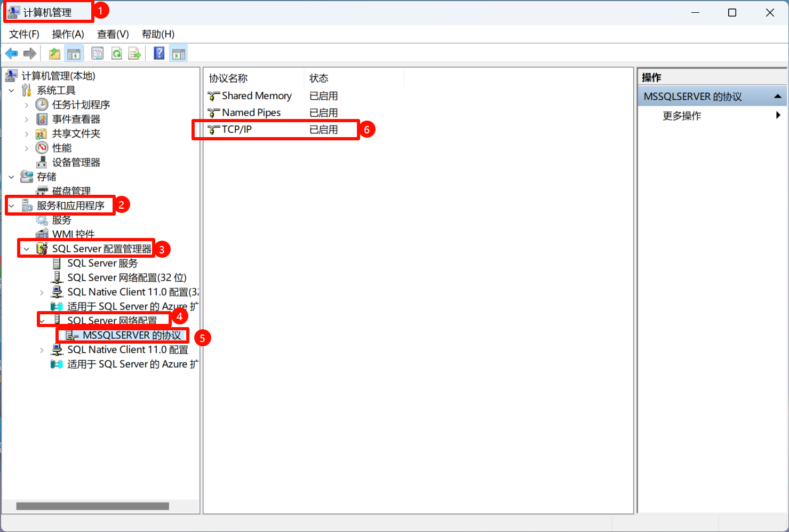
Task: Collapse the SQL Server 配置管理器 node
Action: pyautogui.click(x=27, y=249)
